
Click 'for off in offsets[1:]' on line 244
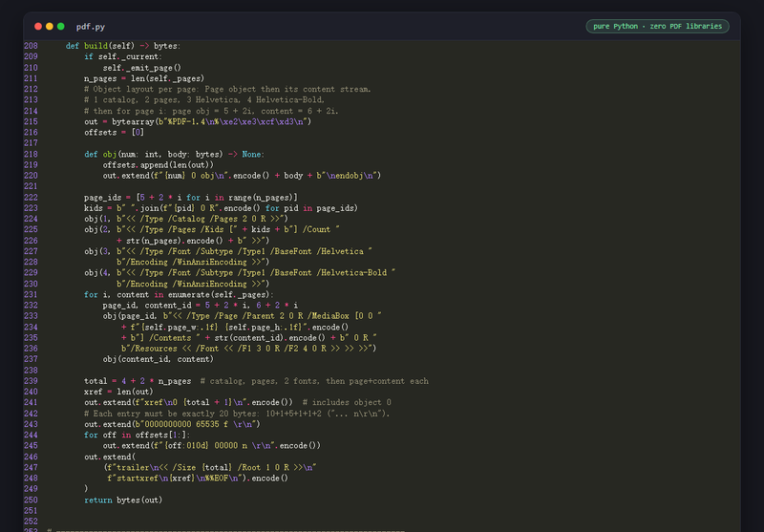click(135, 435)
